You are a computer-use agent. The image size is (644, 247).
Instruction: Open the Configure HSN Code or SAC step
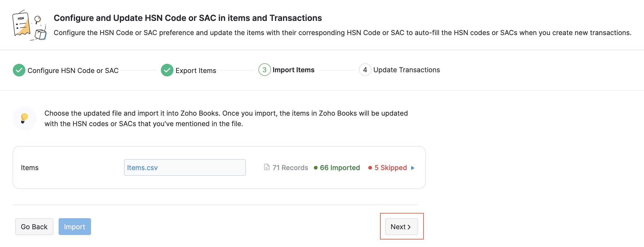pyautogui.click(x=73, y=70)
